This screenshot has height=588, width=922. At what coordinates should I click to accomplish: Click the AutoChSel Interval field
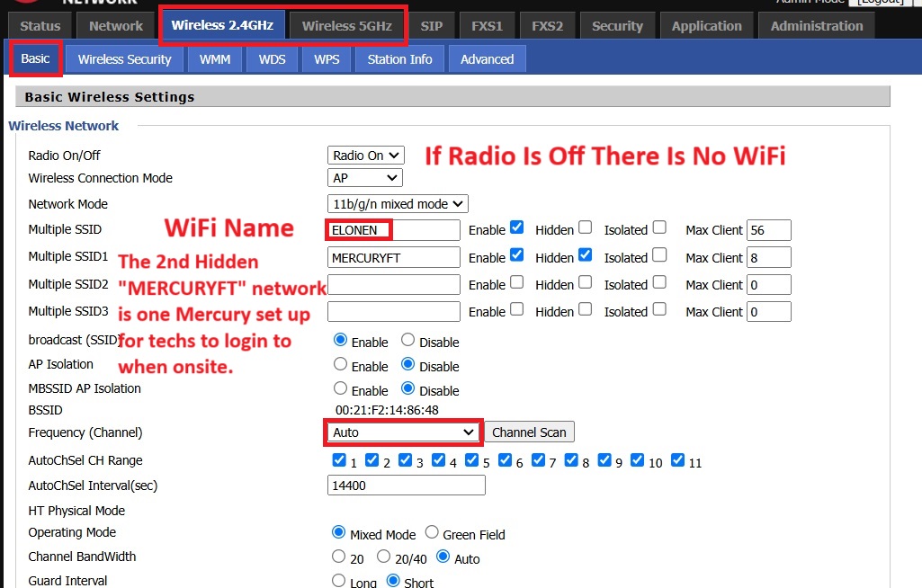(x=406, y=486)
